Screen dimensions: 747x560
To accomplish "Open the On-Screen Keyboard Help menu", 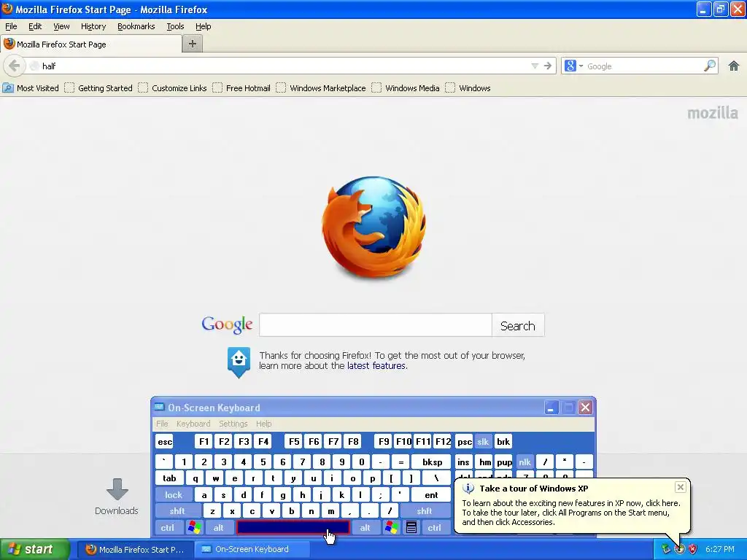I will coord(264,424).
